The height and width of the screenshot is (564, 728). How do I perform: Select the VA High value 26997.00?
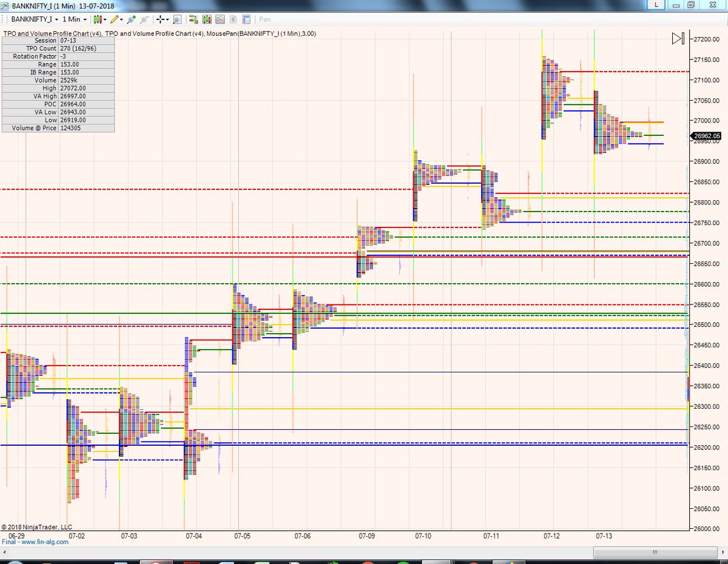(x=86, y=96)
